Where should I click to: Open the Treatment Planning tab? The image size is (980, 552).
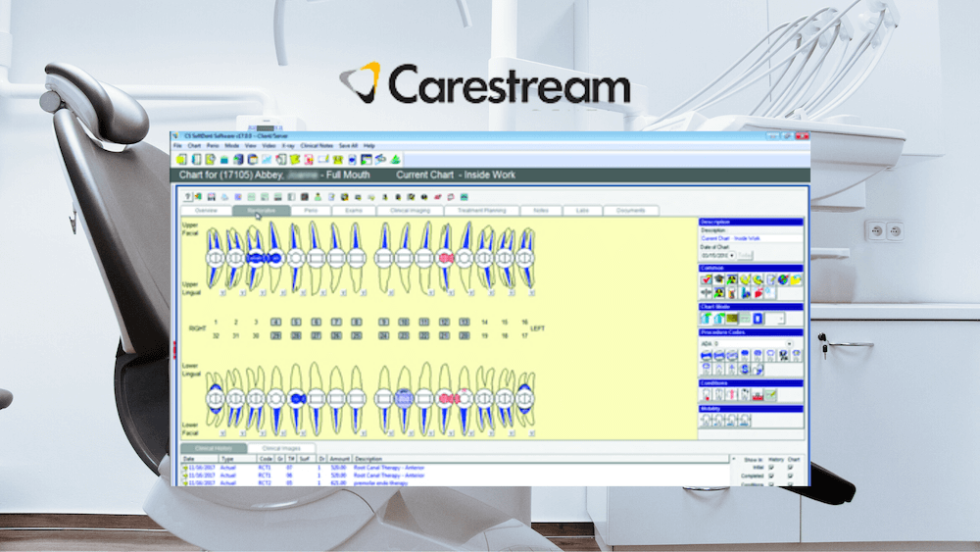point(481,211)
